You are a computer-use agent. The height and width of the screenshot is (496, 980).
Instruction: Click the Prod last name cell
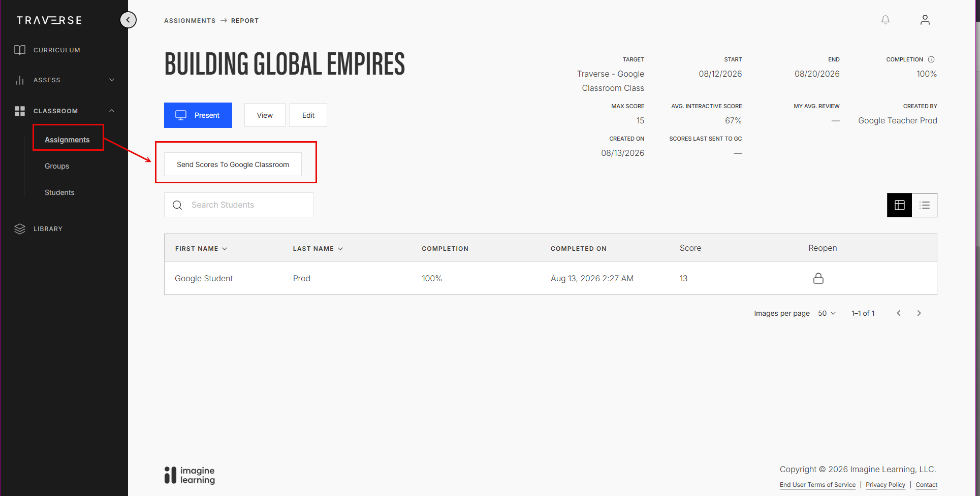(x=302, y=278)
